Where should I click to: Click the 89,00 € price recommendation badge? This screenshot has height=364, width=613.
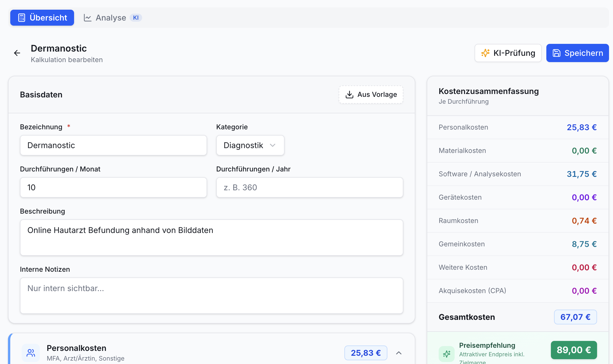pos(574,350)
